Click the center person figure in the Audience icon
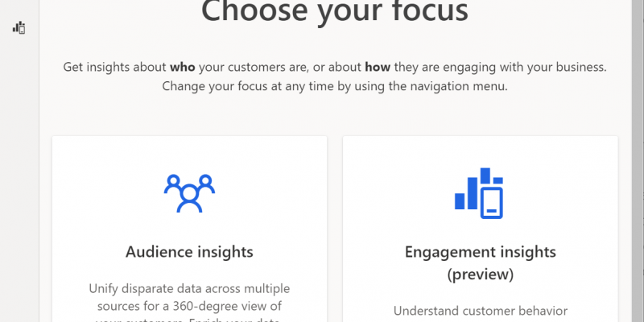 click(x=189, y=199)
